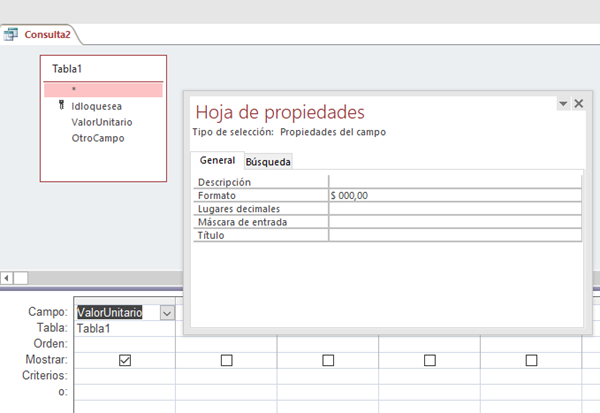Click the Criterios cell under ValorUnitario
The width and height of the screenshot is (600, 413).
125,375
